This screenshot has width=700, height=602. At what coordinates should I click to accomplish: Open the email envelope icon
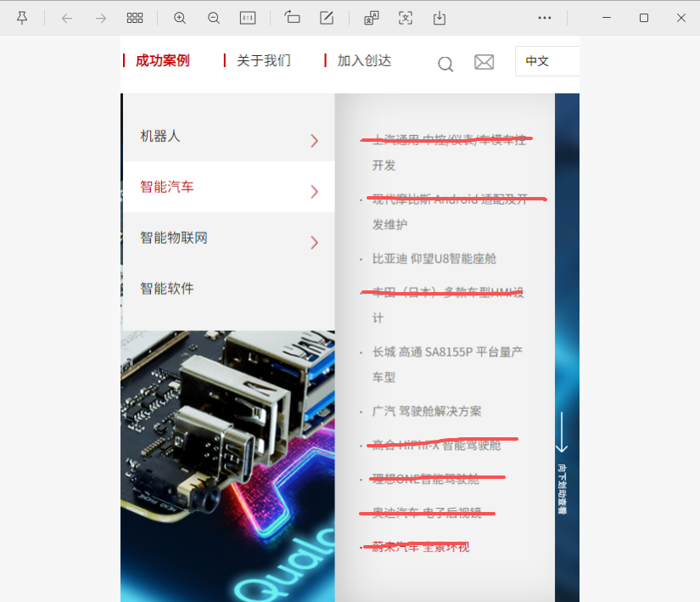point(484,62)
